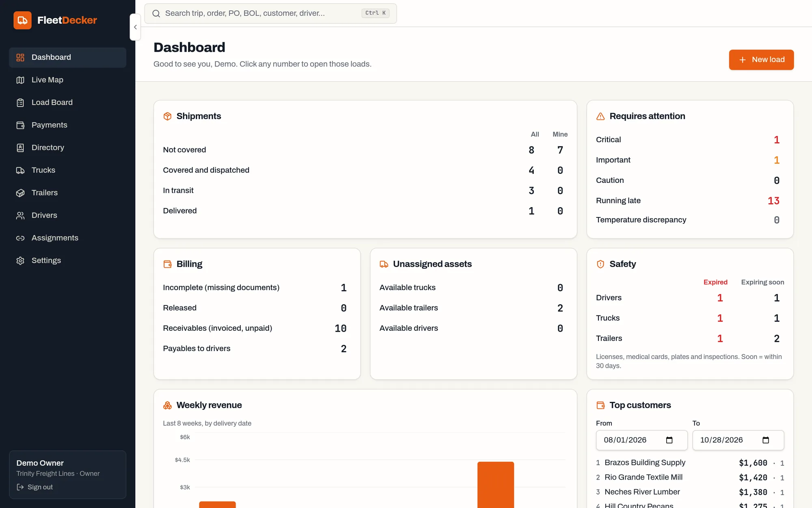This screenshot has height=508, width=812.
Task: Click the From date 08/01/2026 field
Action: pyautogui.click(x=641, y=440)
